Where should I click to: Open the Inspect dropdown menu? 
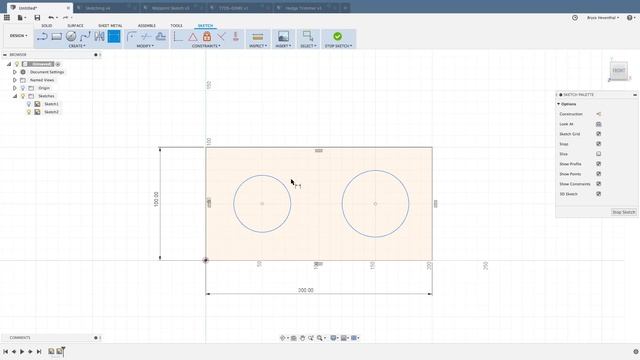click(x=258, y=46)
